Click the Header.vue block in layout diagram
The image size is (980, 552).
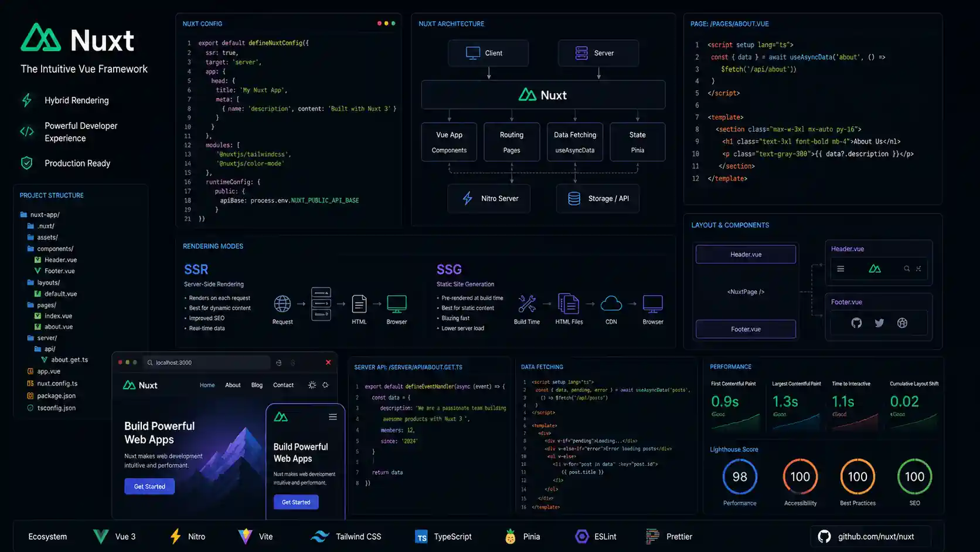pos(746,254)
